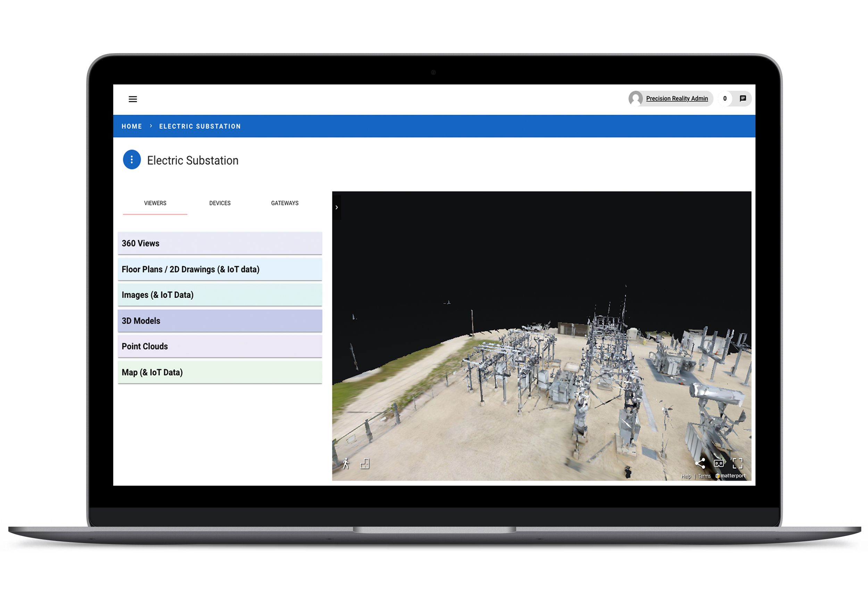
Task: Switch to the GATEWAYS tab
Action: click(x=285, y=203)
